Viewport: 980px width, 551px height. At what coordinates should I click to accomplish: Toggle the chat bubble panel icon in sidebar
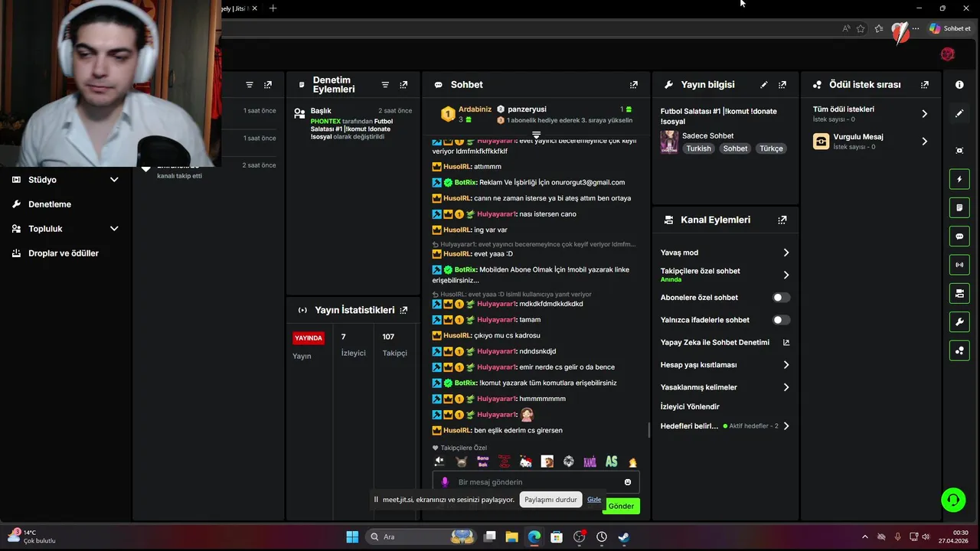(959, 236)
